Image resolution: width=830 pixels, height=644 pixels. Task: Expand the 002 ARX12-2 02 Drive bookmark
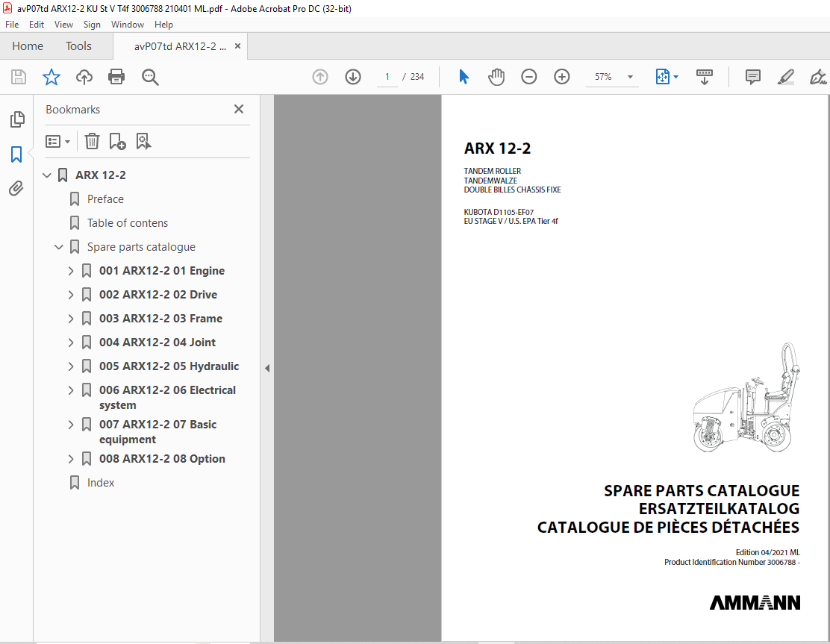(x=71, y=295)
